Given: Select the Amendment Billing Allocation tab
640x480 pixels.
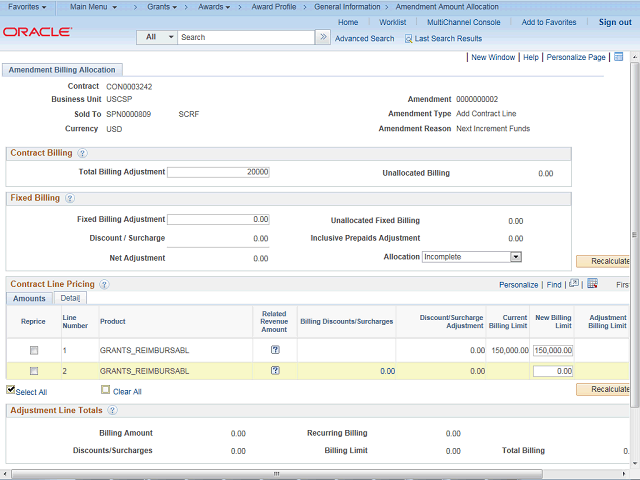Looking at the screenshot, I should tap(63, 70).
